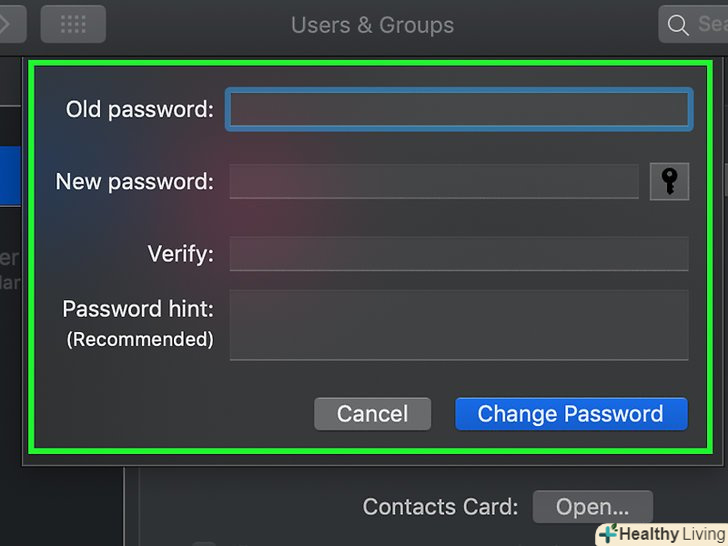
Task: Select the highlighted user in sidebar
Action: coord(10,176)
